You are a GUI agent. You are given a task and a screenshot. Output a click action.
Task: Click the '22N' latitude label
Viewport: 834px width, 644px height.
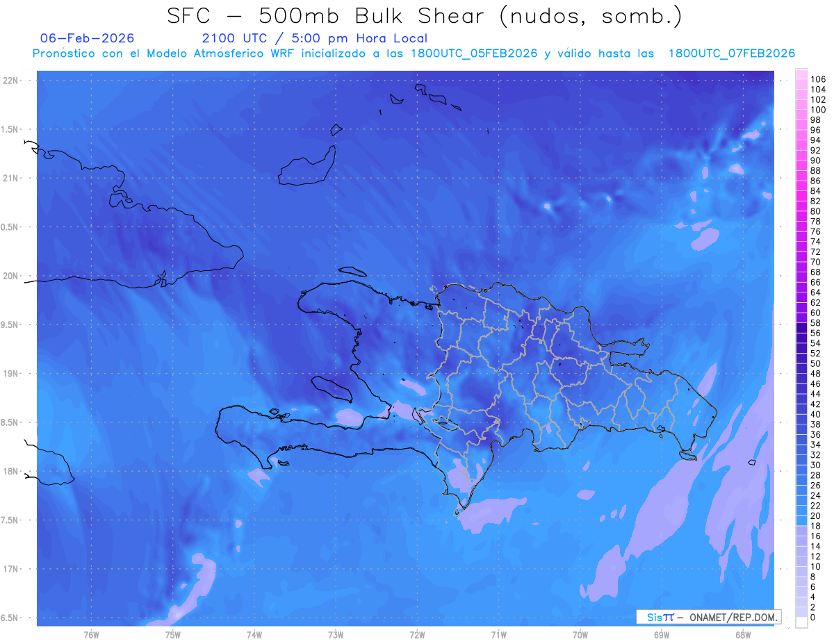coord(10,81)
